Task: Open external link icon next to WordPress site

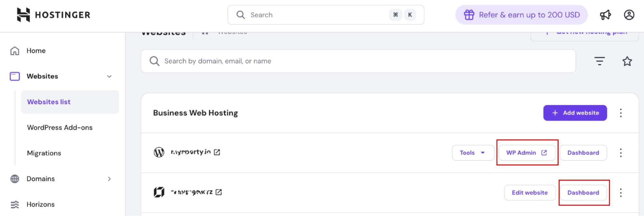Action: pos(217,152)
